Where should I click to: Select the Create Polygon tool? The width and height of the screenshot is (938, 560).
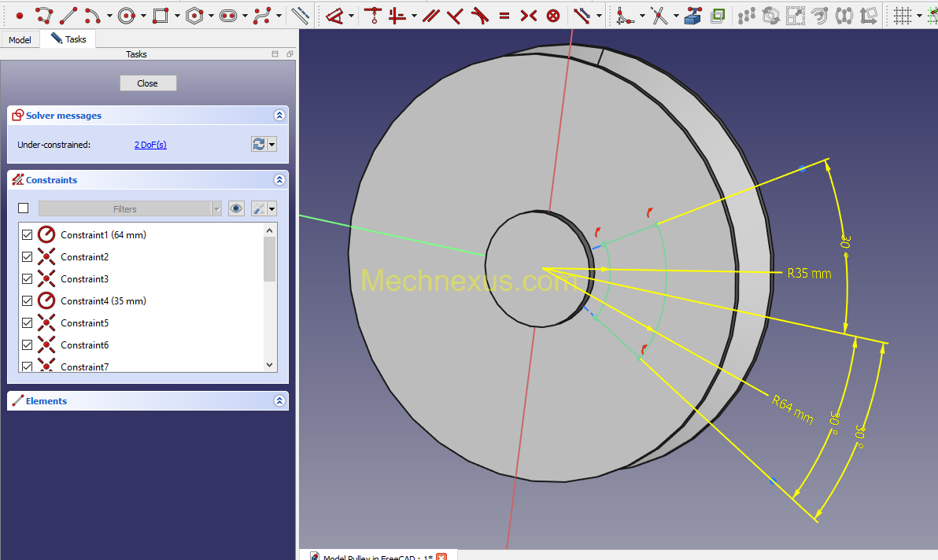(x=194, y=16)
